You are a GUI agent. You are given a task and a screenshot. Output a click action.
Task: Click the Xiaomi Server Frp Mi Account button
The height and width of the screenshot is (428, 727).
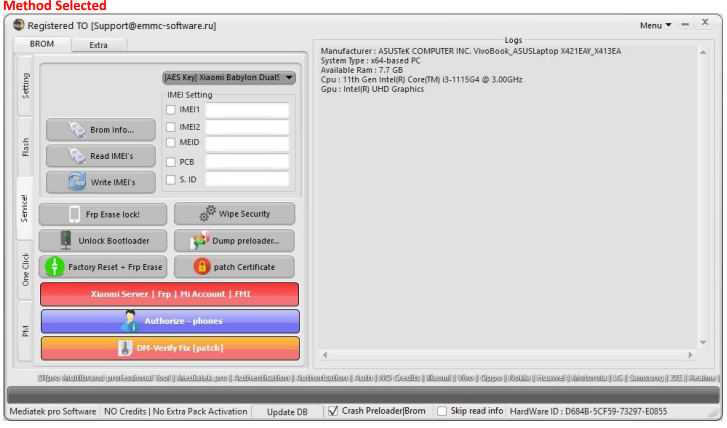pos(170,294)
